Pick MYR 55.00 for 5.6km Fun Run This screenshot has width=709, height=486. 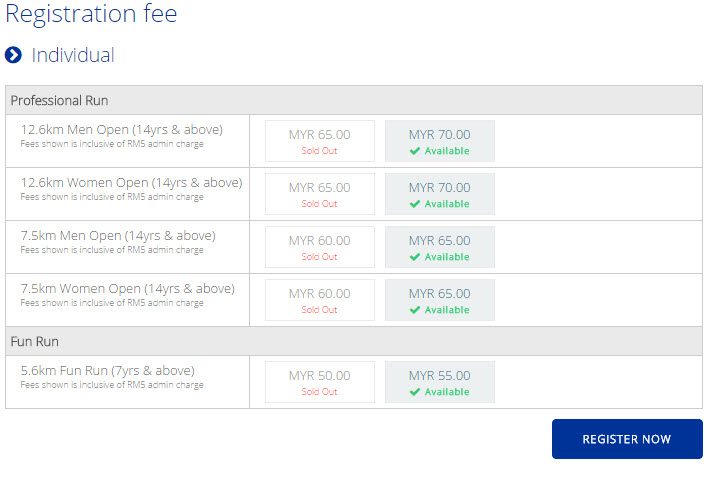coord(439,382)
